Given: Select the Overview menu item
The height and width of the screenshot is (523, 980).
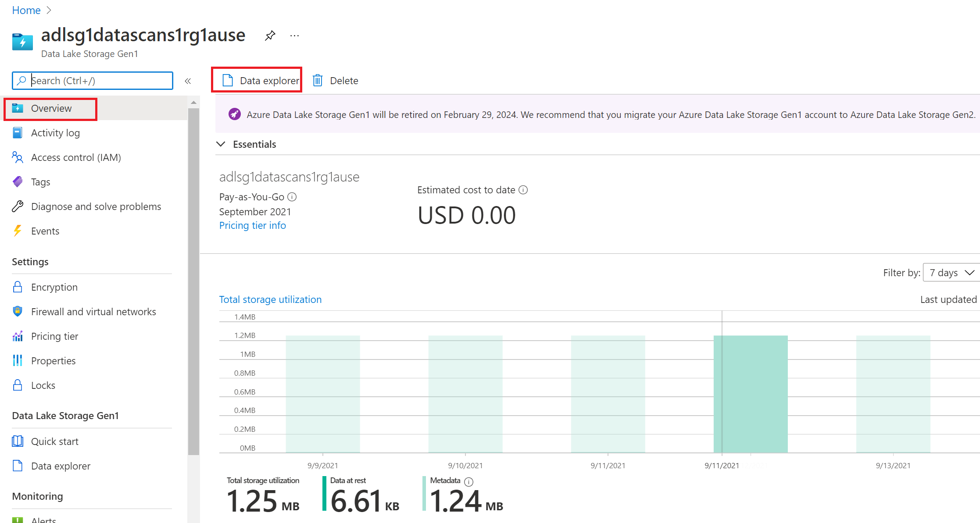Looking at the screenshot, I should point(51,108).
